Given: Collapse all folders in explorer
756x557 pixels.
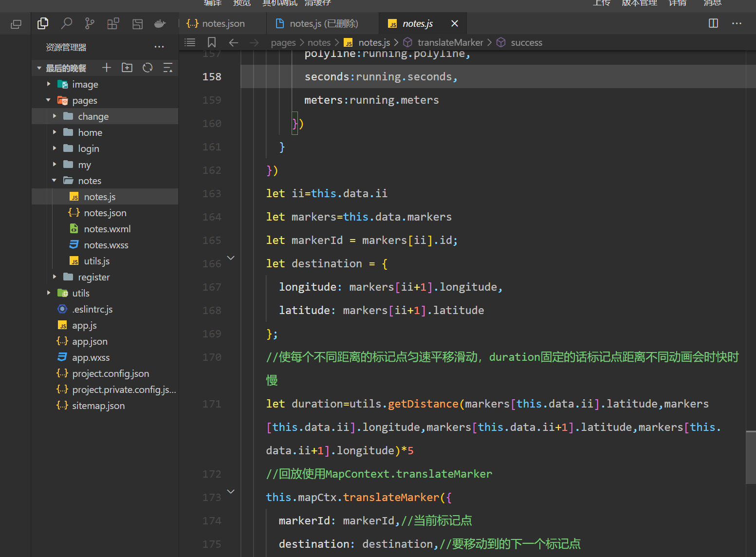Looking at the screenshot, I should pyautogui.click(x=168, y=68).
